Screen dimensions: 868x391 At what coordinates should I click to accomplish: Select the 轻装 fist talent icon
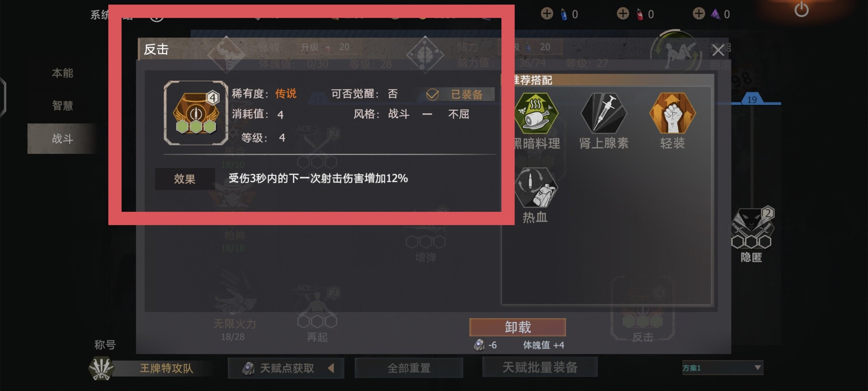(672, 113)
